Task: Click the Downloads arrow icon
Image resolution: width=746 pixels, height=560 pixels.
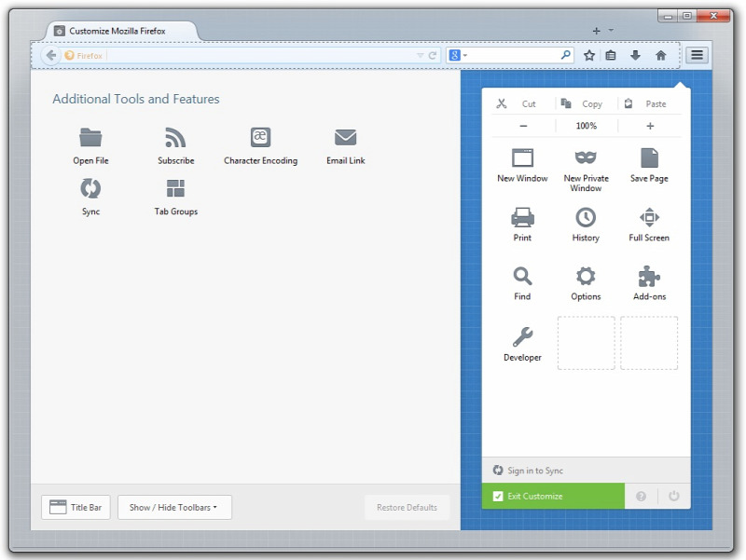Action: coord(635,56)
